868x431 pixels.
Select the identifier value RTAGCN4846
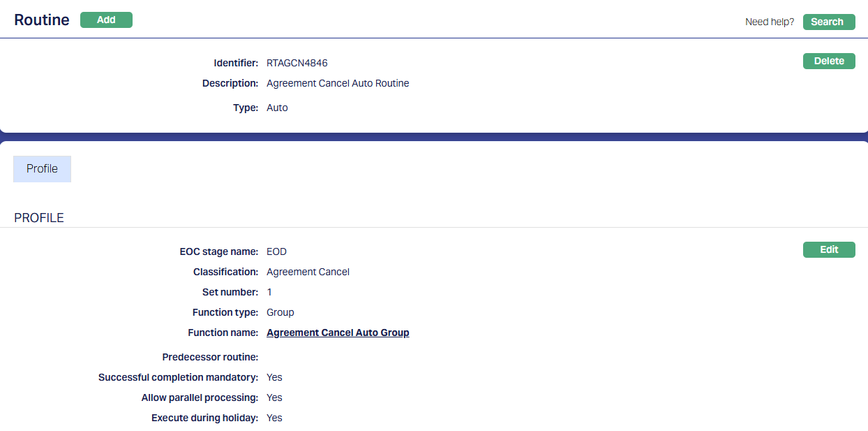coord(297,64)
